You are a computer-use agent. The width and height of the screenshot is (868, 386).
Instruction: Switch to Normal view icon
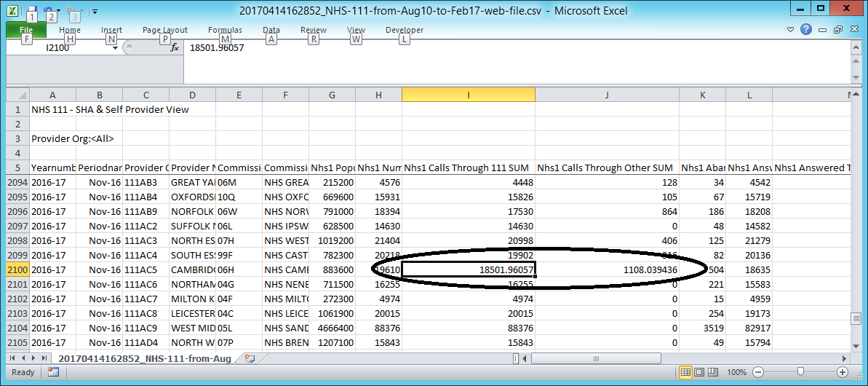685,372
